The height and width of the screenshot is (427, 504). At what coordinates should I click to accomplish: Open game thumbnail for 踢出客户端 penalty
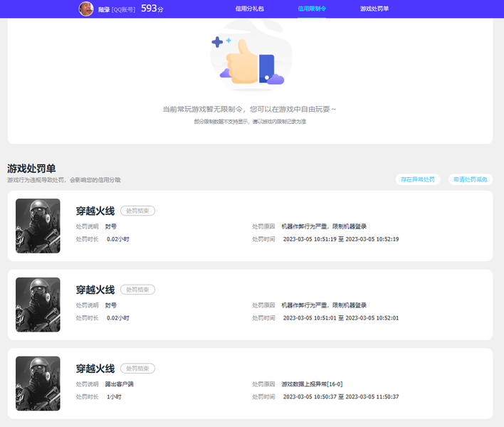[38, 384]
